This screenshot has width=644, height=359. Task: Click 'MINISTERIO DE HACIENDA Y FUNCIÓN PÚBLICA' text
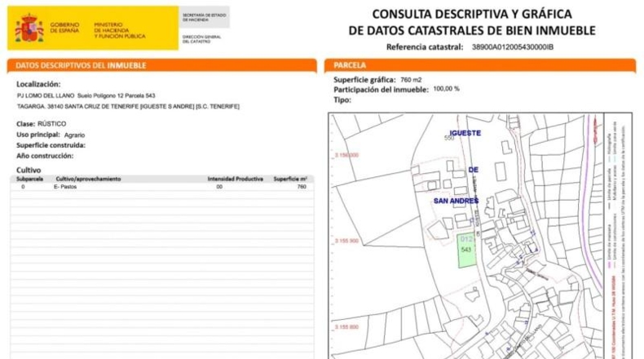[x=120, y=30]
